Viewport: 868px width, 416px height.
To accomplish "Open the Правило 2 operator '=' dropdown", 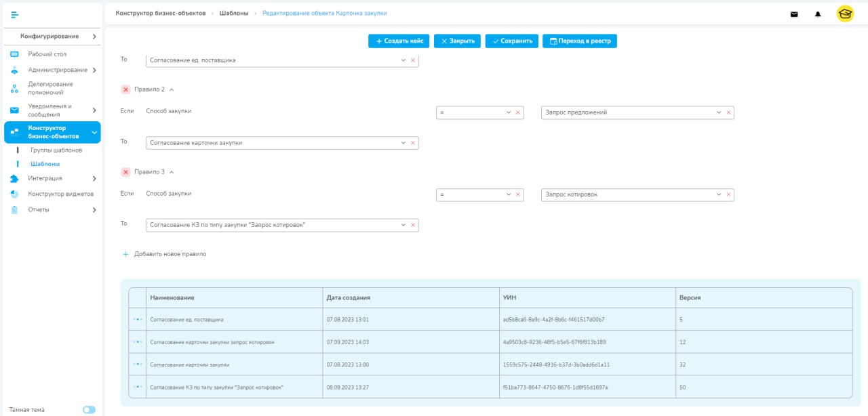I will coord(509,112).
